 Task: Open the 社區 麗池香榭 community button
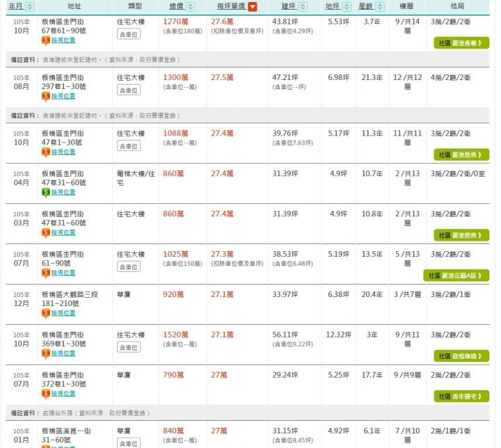[x=461, y=43]
